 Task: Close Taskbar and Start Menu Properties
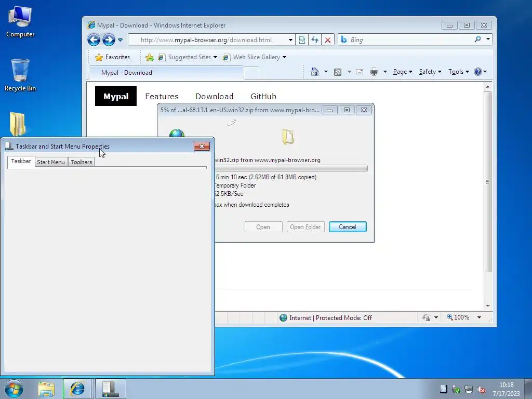pos(202,146)
